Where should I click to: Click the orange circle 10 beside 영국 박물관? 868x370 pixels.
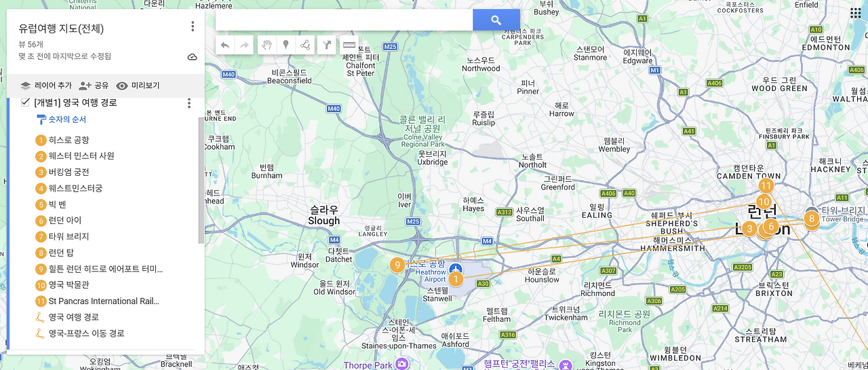pos(41,285)
